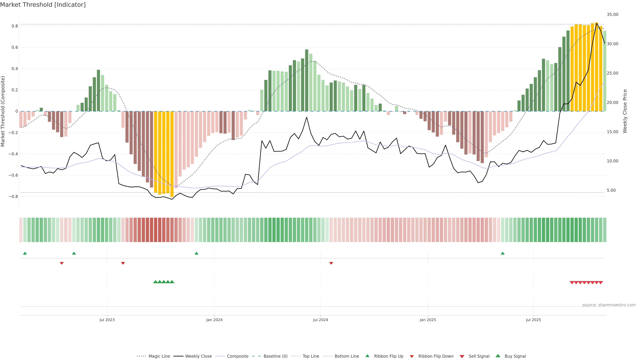Viewport: 644px width, 362px height.
Task: Toggle the Composite legend entry
Action: (x=237, y=356)
